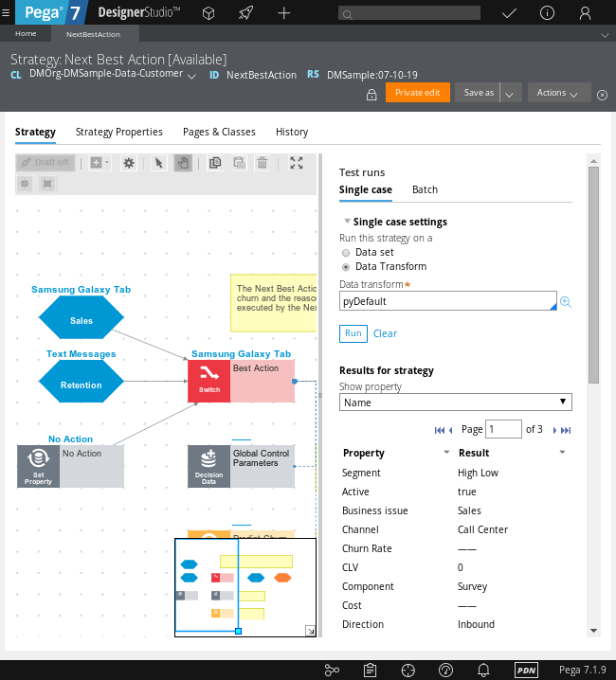Select the Set Property No Action component
Screen dimensions: 616x680
pos(70,467)
